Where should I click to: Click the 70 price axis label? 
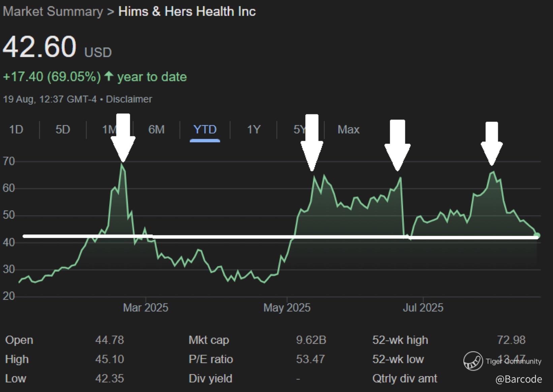coord(9,161)
